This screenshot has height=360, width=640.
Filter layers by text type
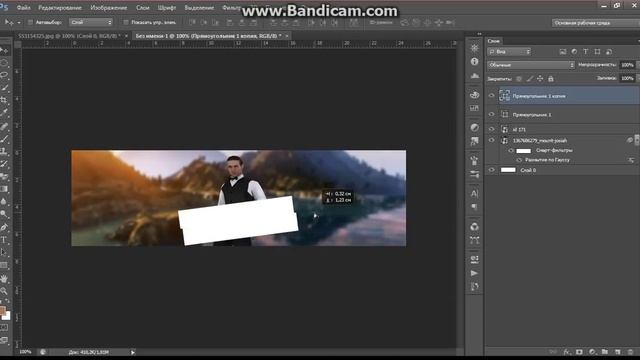pos(586,51)
